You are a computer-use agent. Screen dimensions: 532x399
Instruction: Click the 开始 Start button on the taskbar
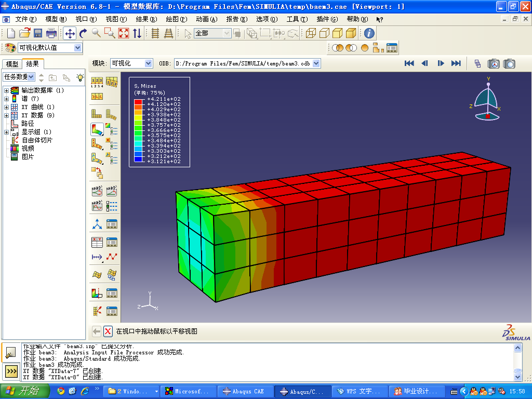pos(22,391)
